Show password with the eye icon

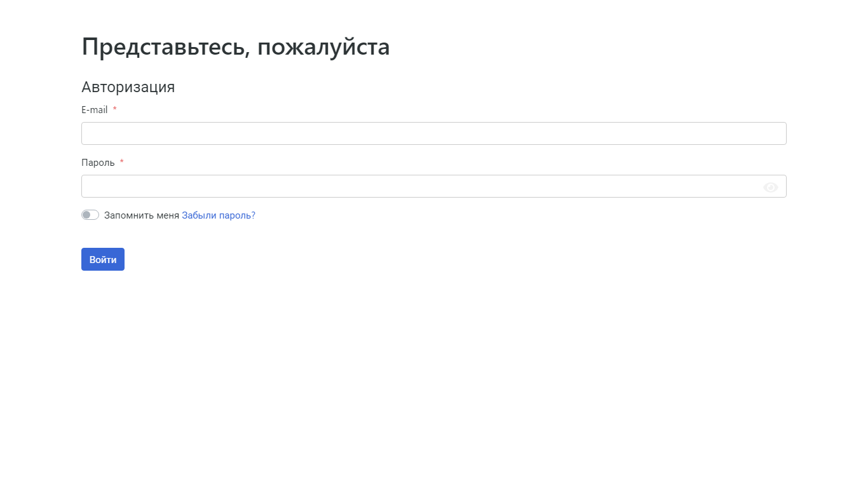click(x=770, y=187)
